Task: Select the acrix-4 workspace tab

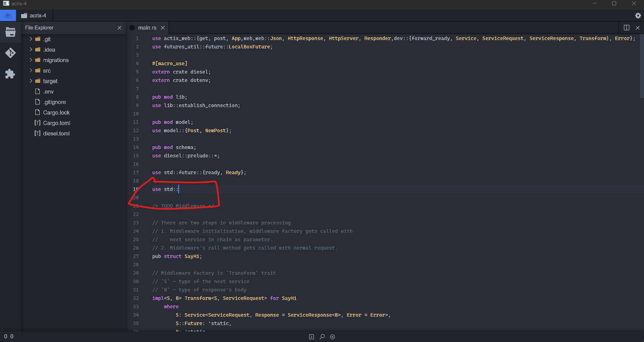Action: [35, 15]
